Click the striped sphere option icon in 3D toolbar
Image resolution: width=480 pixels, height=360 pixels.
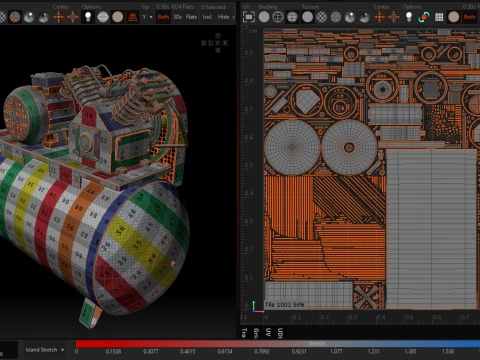[103, 17]
